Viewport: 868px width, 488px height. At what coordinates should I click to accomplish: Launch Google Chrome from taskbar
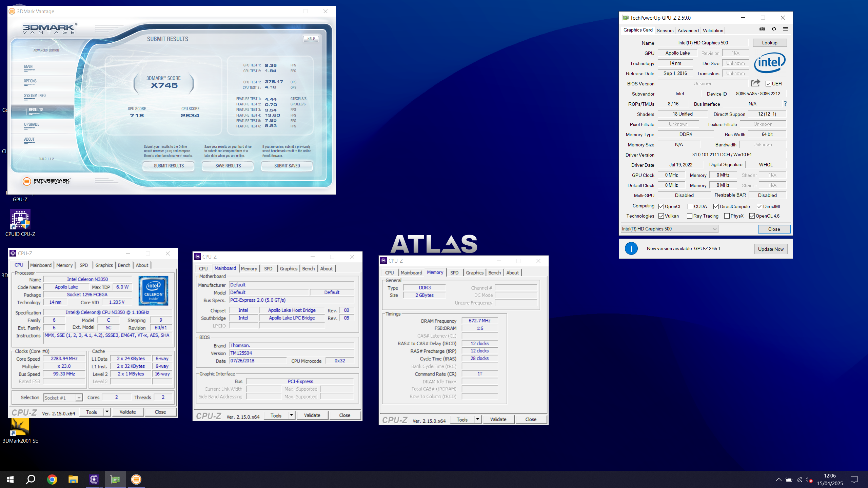[x=52, y=479]
